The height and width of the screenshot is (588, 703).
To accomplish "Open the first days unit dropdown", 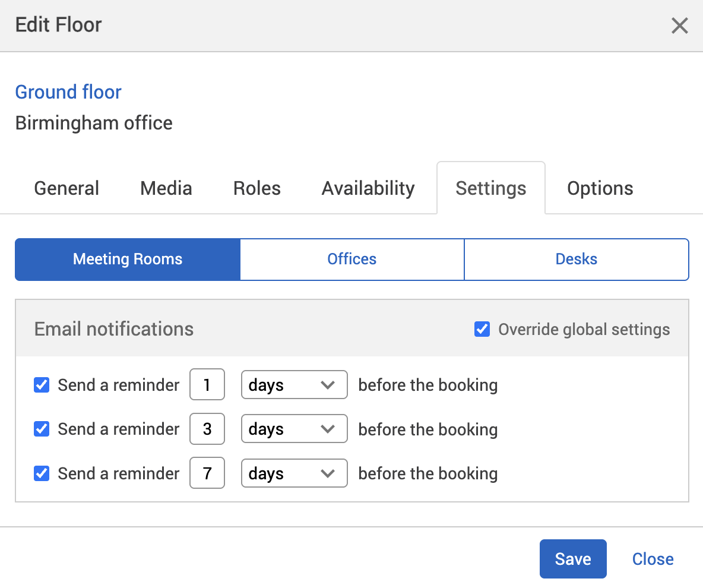I will click(294, 385).
